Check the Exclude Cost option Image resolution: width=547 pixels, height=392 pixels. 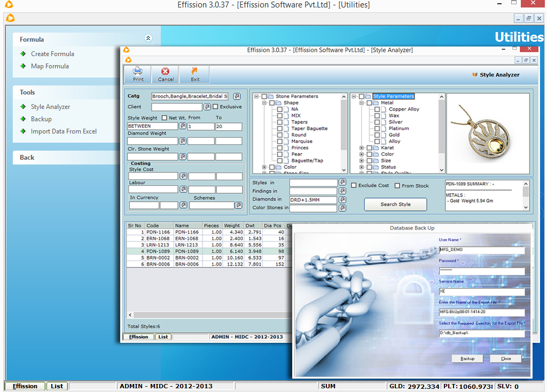pos(354,185)
